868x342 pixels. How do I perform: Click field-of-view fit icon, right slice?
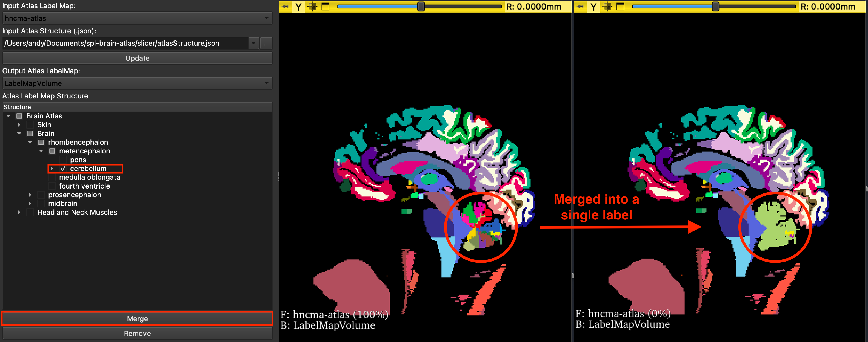607,7
